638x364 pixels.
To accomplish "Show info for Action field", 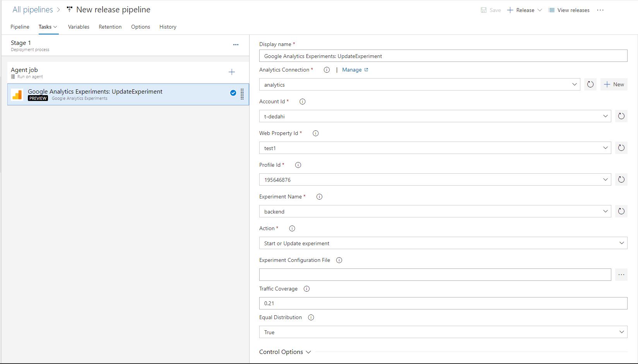I will click(292, 229).
